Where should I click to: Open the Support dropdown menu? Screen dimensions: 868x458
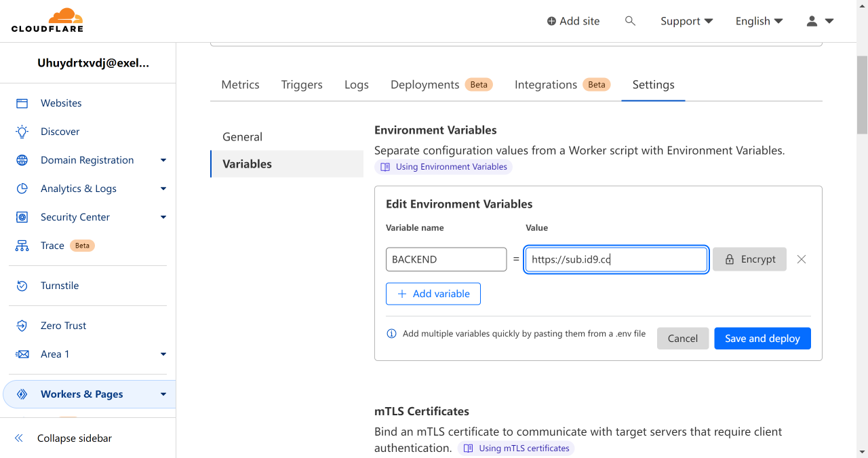(x=687, y=21)
